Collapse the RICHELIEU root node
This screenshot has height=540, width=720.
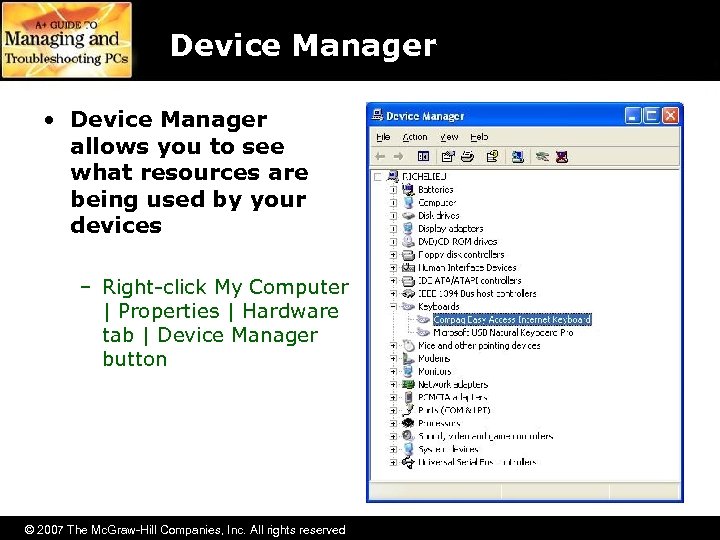(378, 177)
